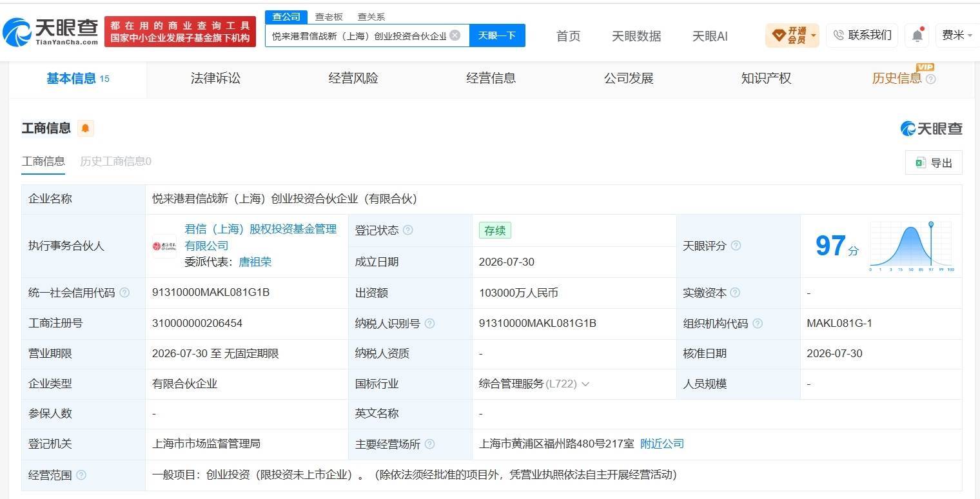Open the 法律诉讼 tab

pyautogui.click(x=215, y=79)
